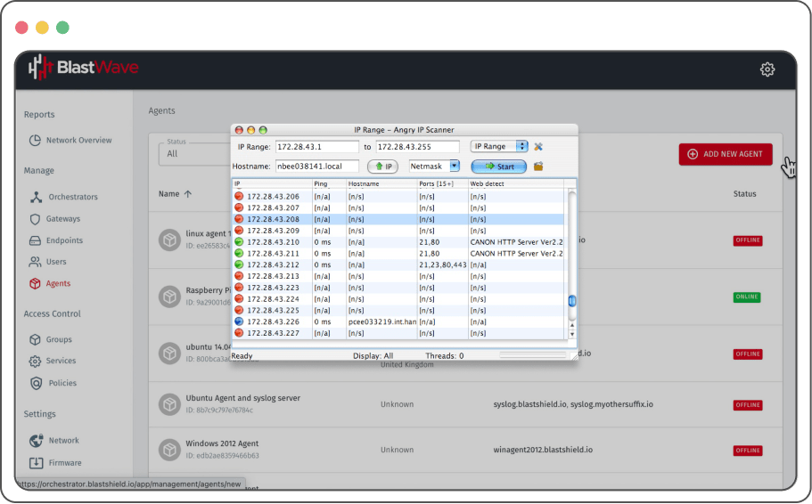Screen dimensions: 812x504
Task: Click the ADD NEW AGENT button
Action: pyautogui.click(x=725, y=154)
